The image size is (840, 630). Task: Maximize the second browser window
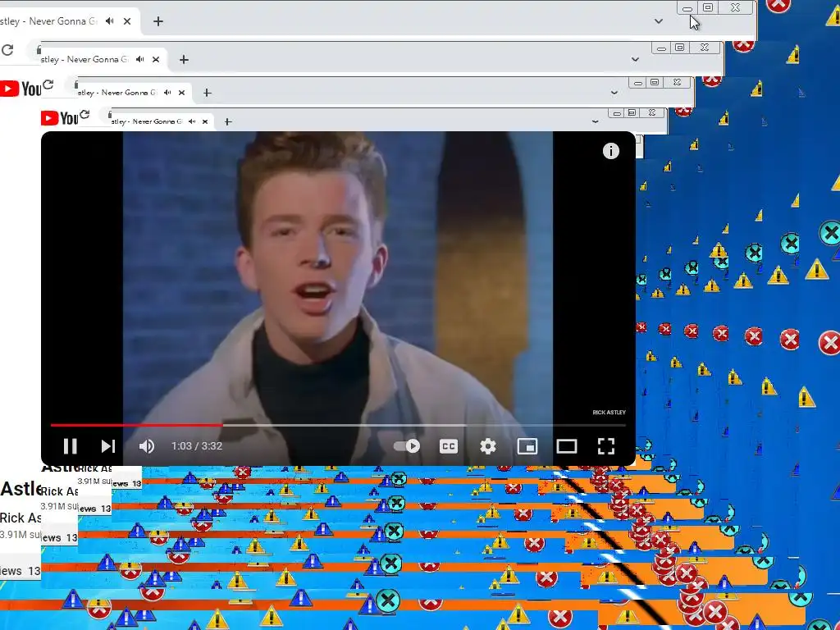pyautogui.click(x=680, y=48)
